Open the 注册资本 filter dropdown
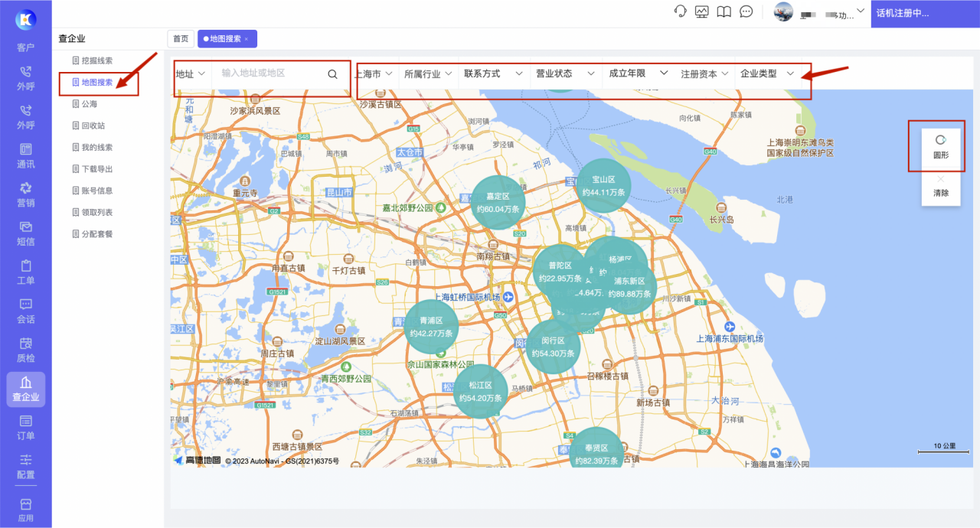The image size is (980, 528). [x=706, y=74]
